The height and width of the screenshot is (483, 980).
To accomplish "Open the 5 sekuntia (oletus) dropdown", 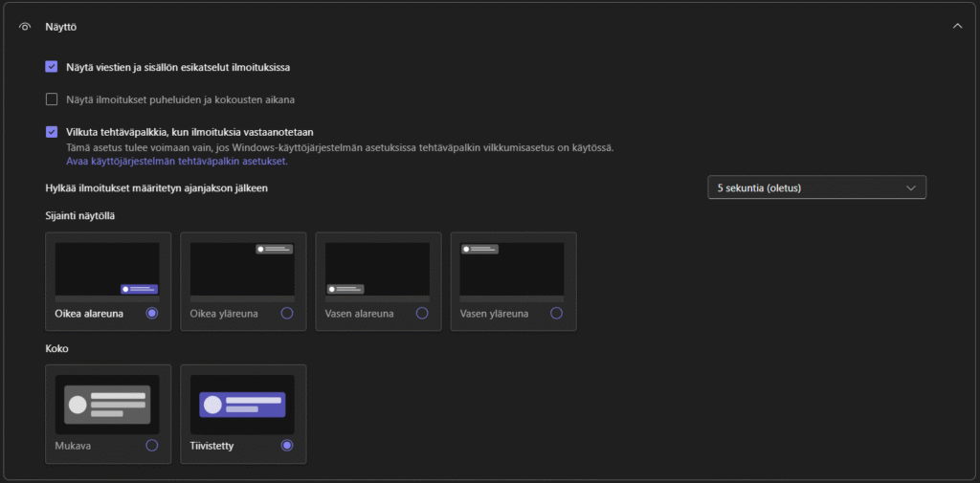I will [x=816, y=187].
